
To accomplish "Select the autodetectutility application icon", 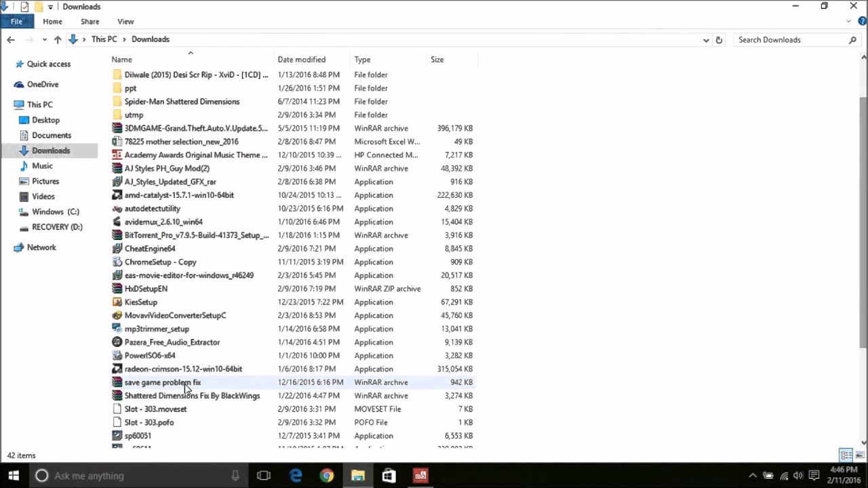I will coord(117,208).
